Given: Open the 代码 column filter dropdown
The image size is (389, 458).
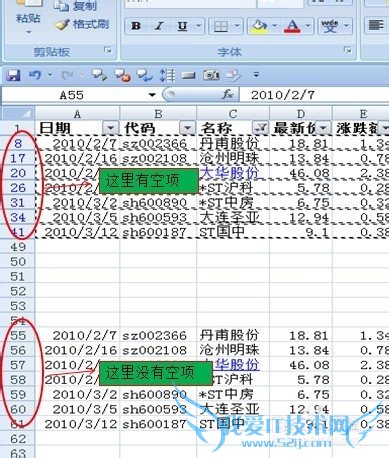Looking at the screenshot, I should (x=188, y=128).
